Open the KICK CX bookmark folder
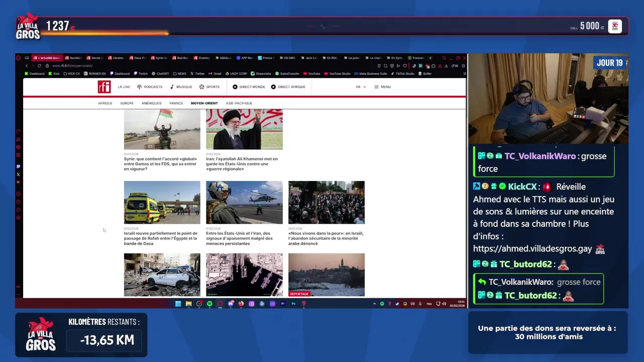 point(71,73)
